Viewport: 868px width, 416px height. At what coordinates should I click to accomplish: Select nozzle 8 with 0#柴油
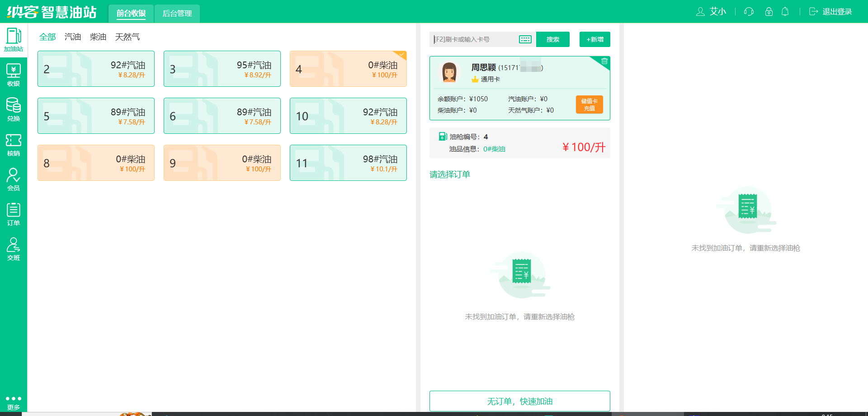tap(96, 163)
